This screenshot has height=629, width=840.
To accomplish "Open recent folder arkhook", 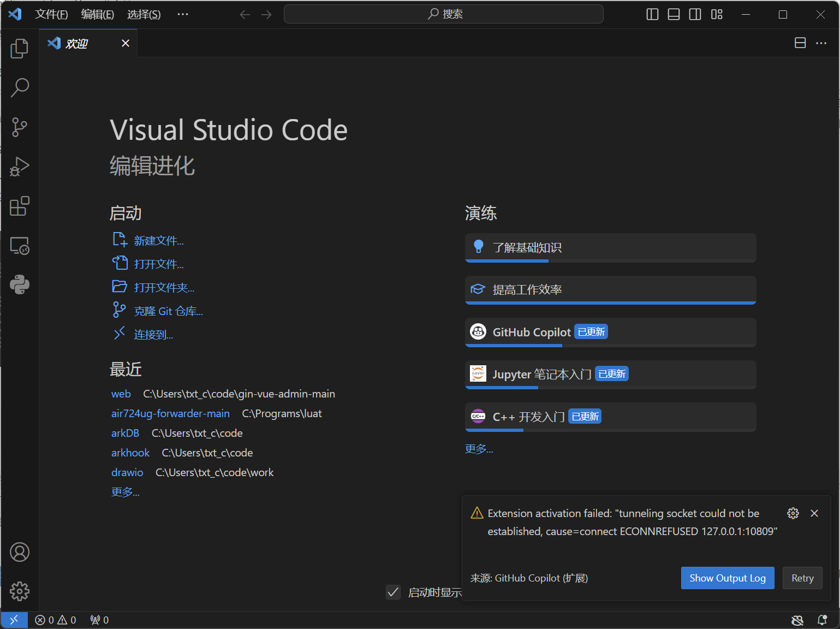I will [130, 453].
